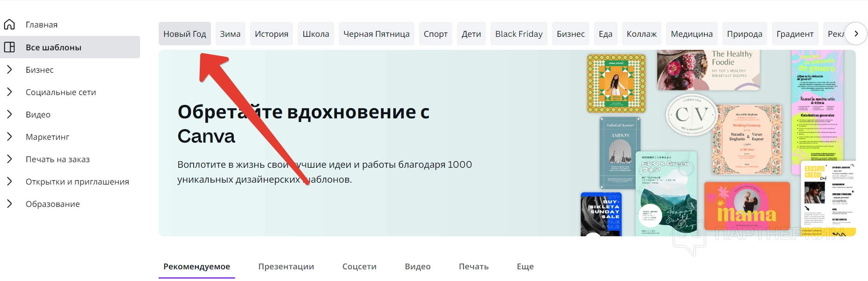The image size is (868, 281).
Task: Open the ECO & Green template
Action: click(x=666, y=193)
